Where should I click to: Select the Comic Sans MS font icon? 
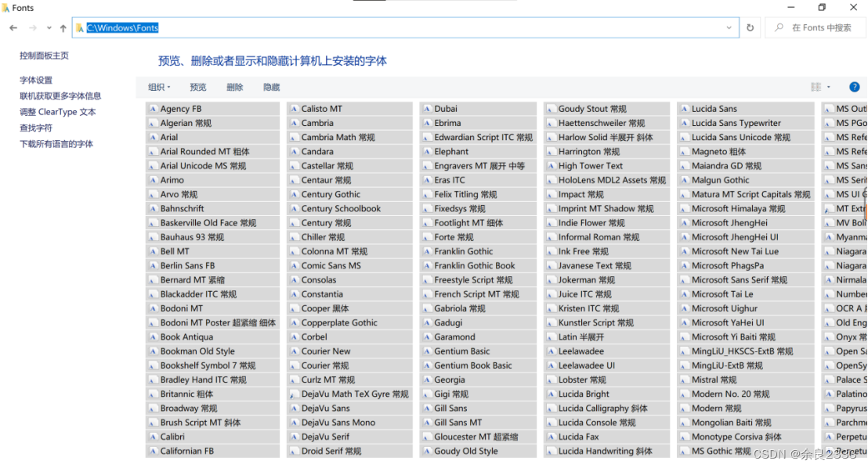pos(295,265)
